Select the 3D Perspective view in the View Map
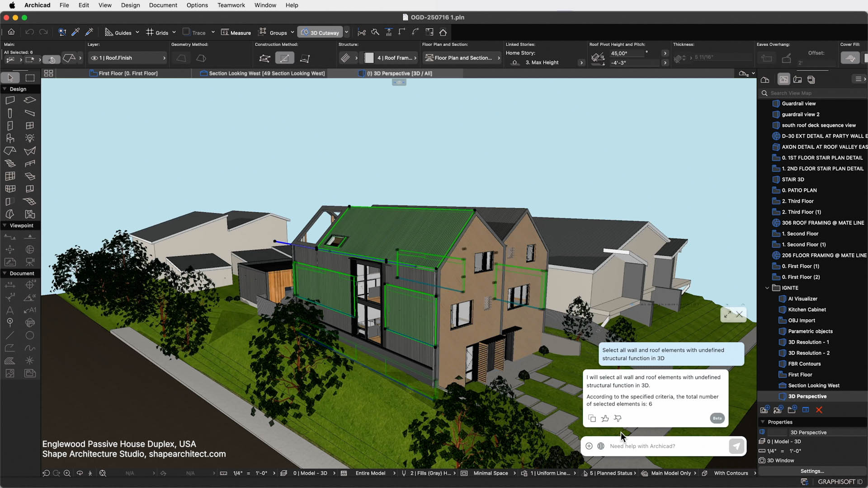Viewport: 868px width, 488px height. point(809,396)
